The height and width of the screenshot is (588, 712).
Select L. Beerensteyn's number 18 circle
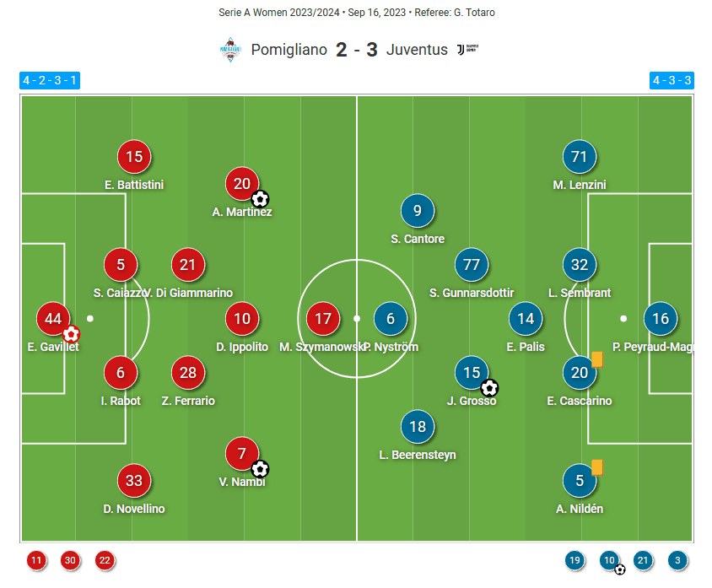418,427
